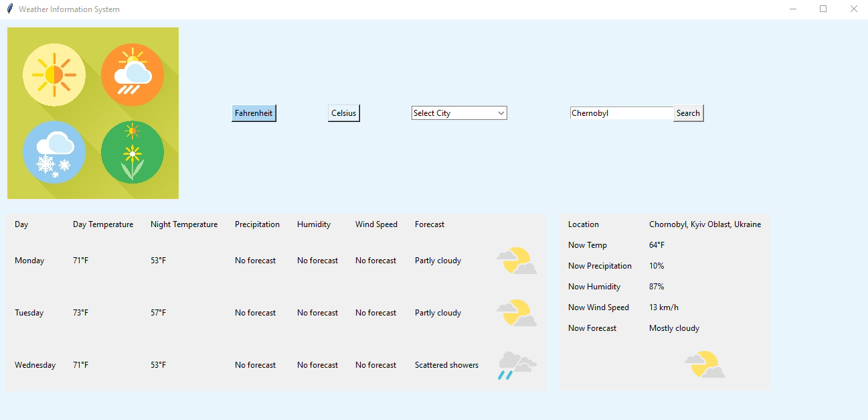Click the sunny weather icon in the logo

[x=54, y=74]
